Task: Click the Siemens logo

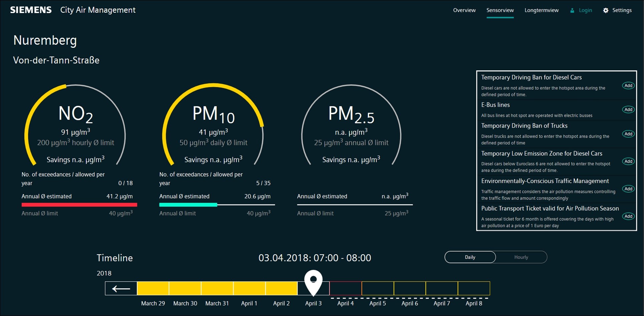Action: click(31, 10)
